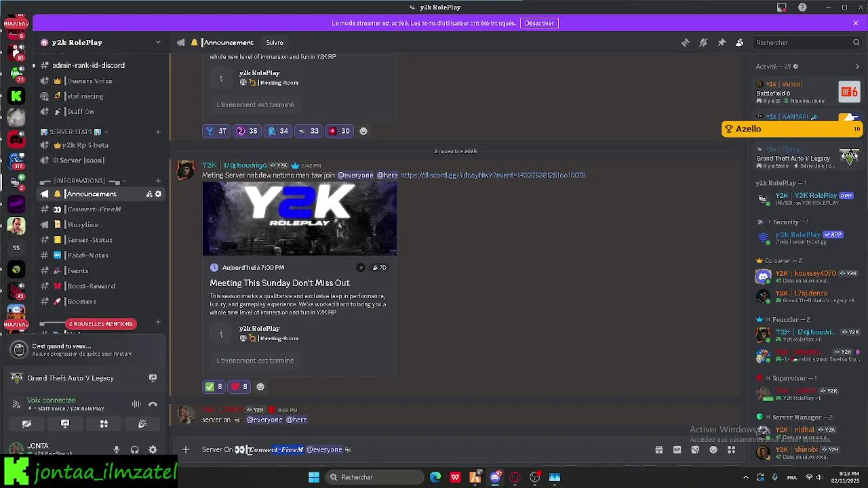Open the Help question mark icon
The width and height of the screenshot is (868, 488).
tap(803, 7)
